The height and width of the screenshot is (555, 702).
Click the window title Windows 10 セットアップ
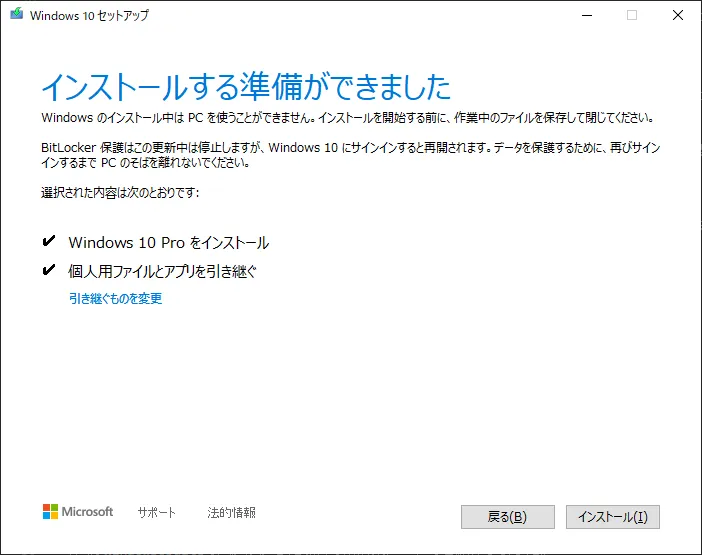pos(90,15)
